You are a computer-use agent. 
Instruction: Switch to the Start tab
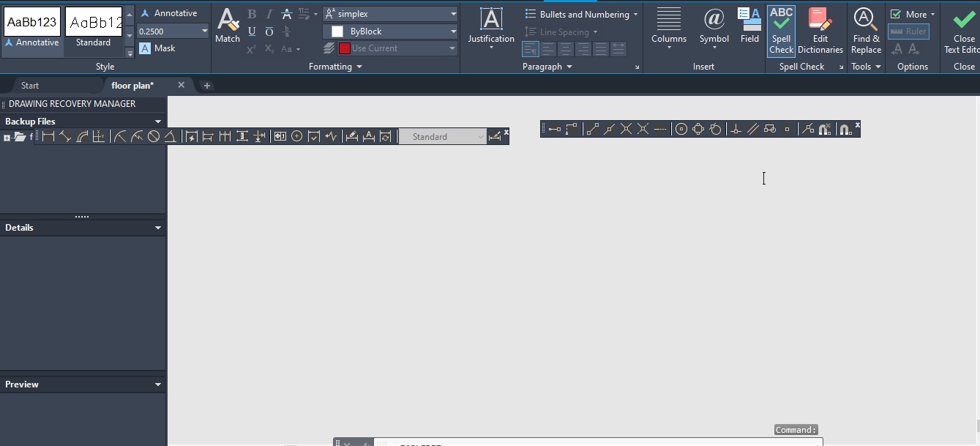(x=29, y=85)
